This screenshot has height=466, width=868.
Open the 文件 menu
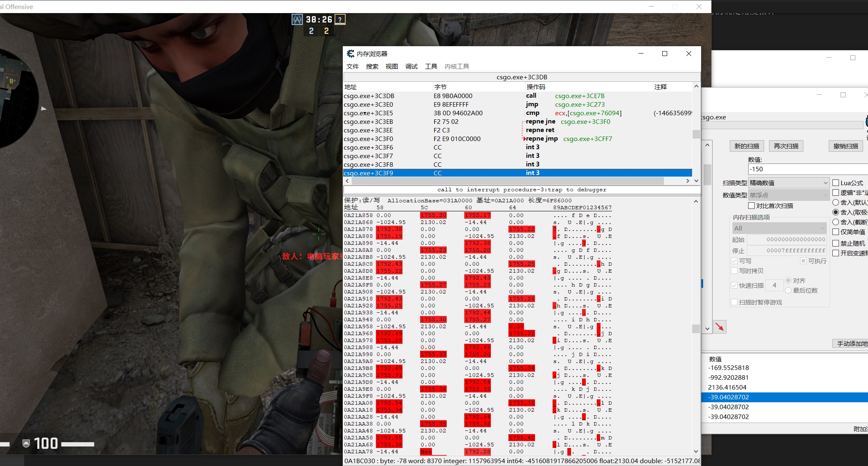click(x=353, y=66)
